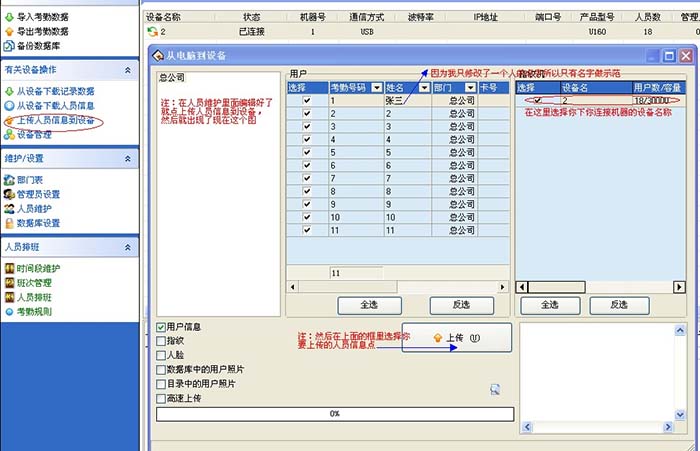The width and height of the screenshot is (700, 451).
Task: Click the 产品型号 column header
Action: point(597,17)
